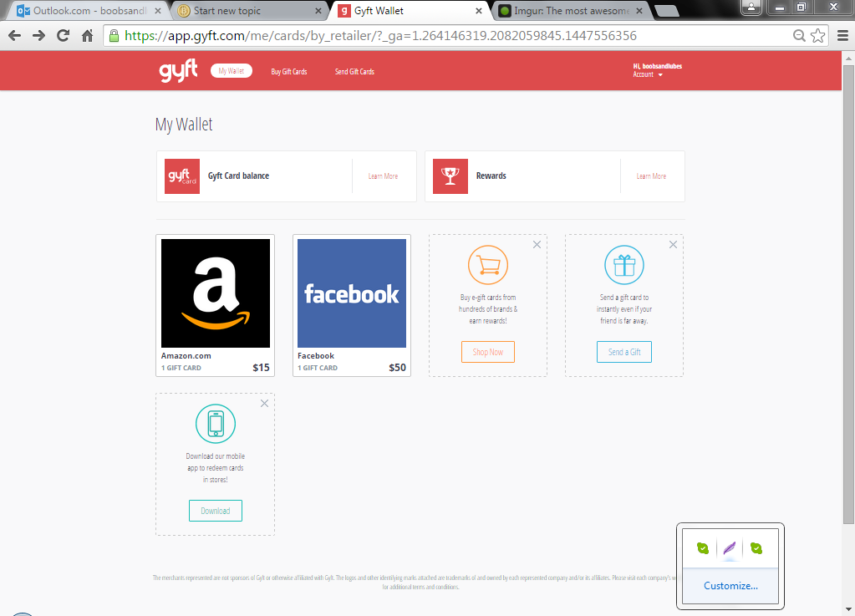
Task: Click the Shop Now button
Action: click(x=488, y=352)
